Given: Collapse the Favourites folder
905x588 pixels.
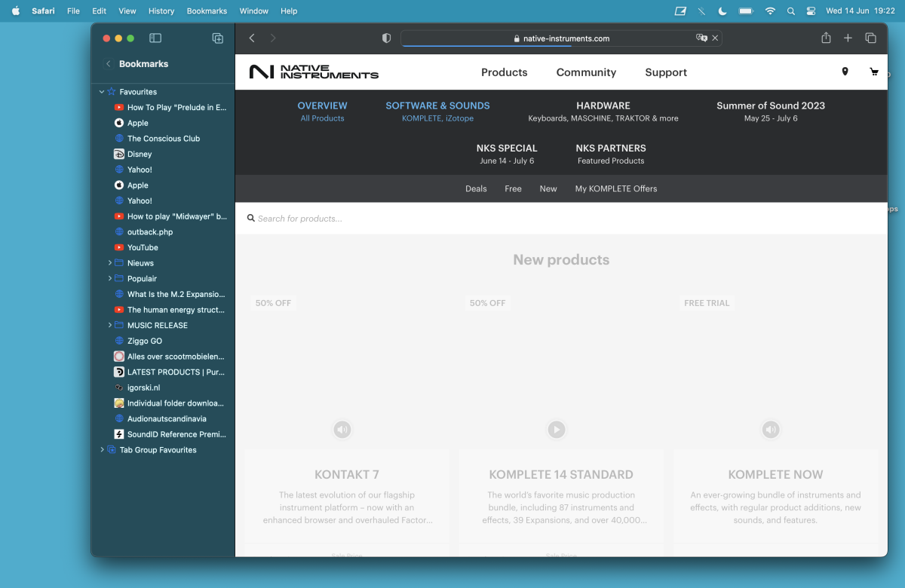Looking at the screenshot, I should pyautogui.click(x=102, y=92).
